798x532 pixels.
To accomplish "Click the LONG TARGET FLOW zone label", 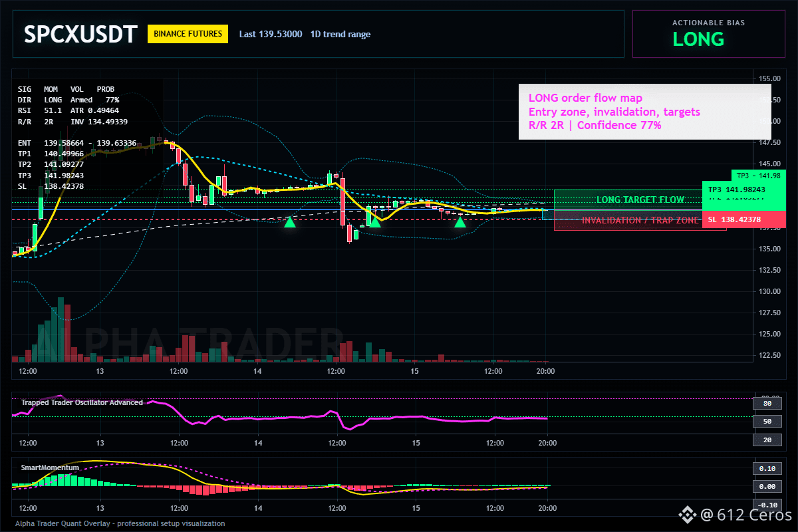I will (x=640, y=199).
